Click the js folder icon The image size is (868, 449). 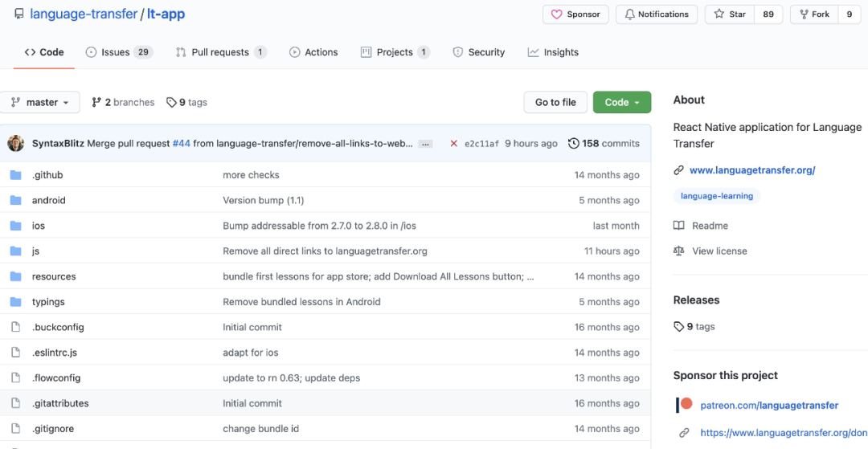[15, 251]
